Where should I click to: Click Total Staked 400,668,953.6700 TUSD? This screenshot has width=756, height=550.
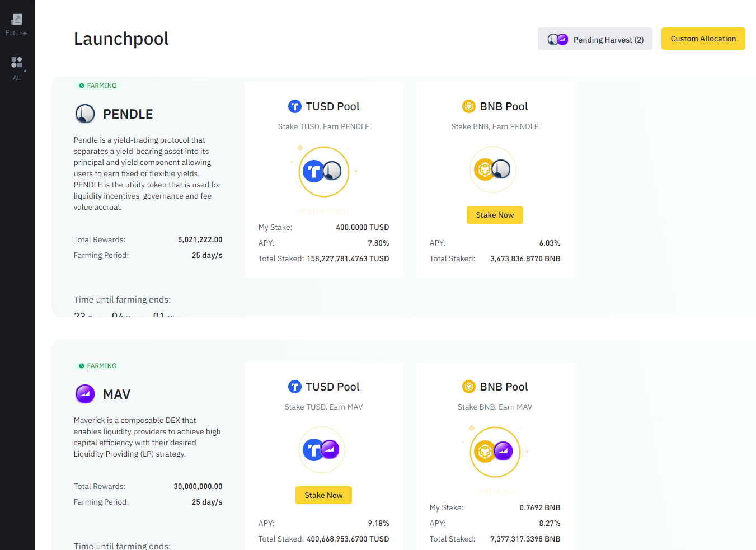(348, 539)
